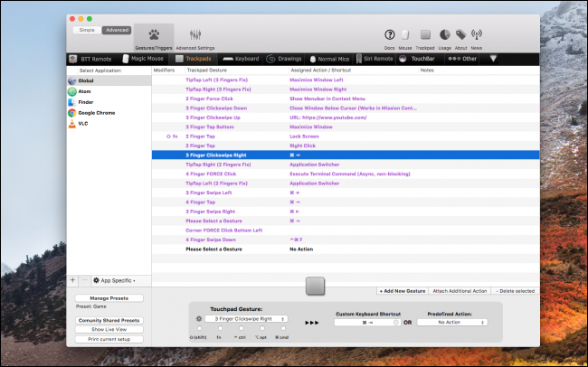
Task: Switch to Keyboard tab
Action: 241,59
